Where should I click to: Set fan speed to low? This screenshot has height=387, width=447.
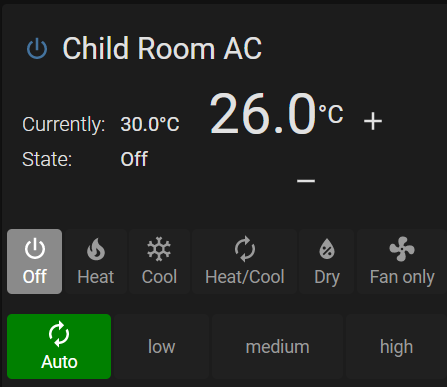click(161, 346)
